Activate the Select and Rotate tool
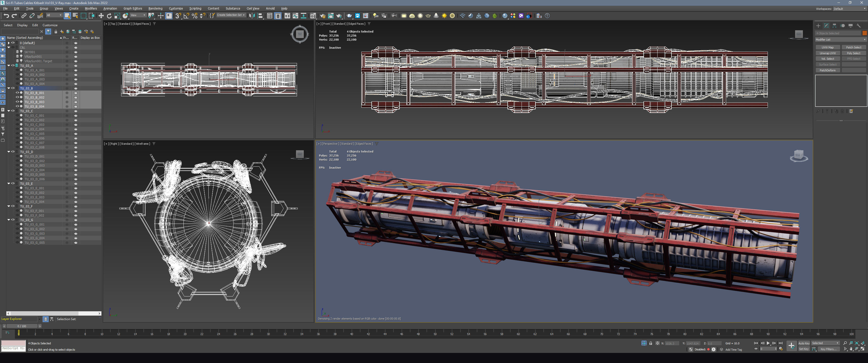The width and height of the screenshot is (868, 363). (x=109, y=16)
